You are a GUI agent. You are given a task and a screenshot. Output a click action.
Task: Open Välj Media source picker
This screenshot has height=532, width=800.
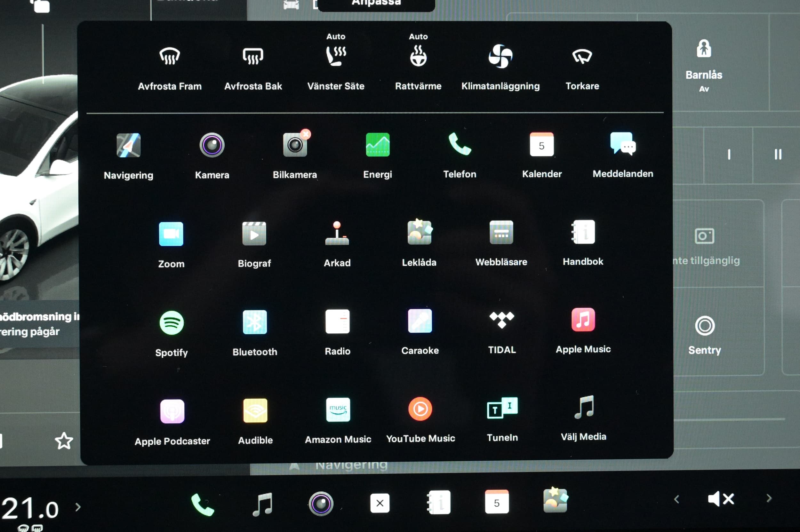tap(583, 418)
